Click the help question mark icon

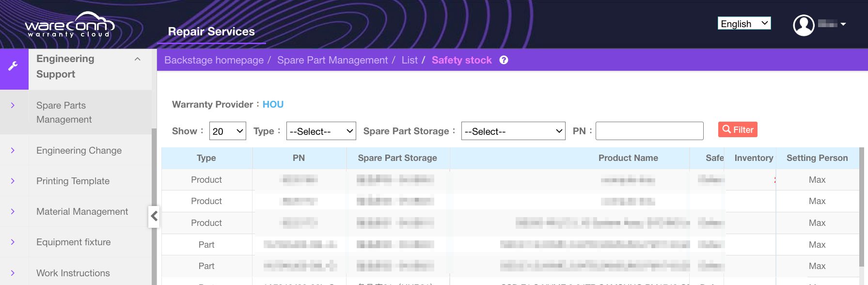(504, 60)
